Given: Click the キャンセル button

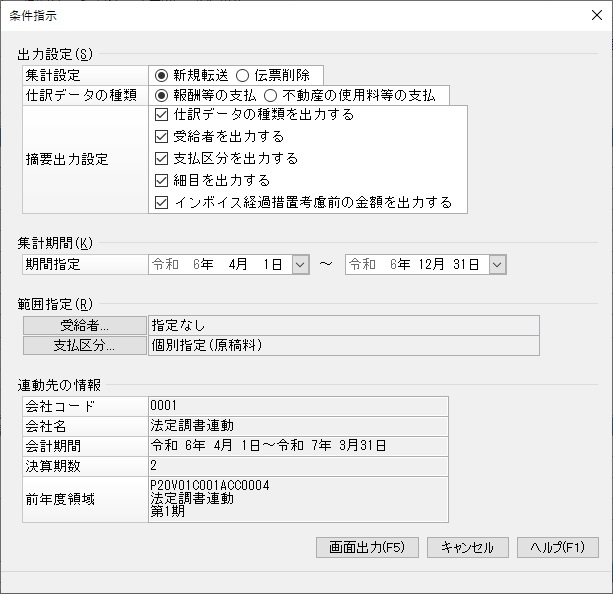Looking at the screenshot, I should click(x=468, y=548).
